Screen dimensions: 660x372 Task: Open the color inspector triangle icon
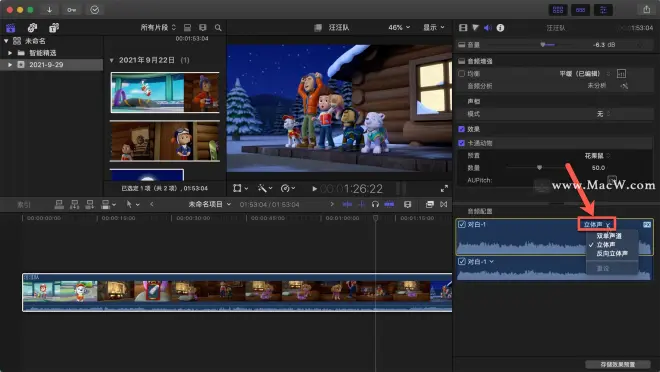[475, 28]
